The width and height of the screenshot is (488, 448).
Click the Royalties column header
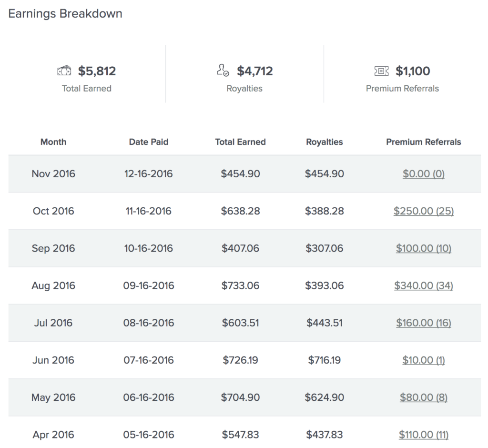(x=325, y=142)
